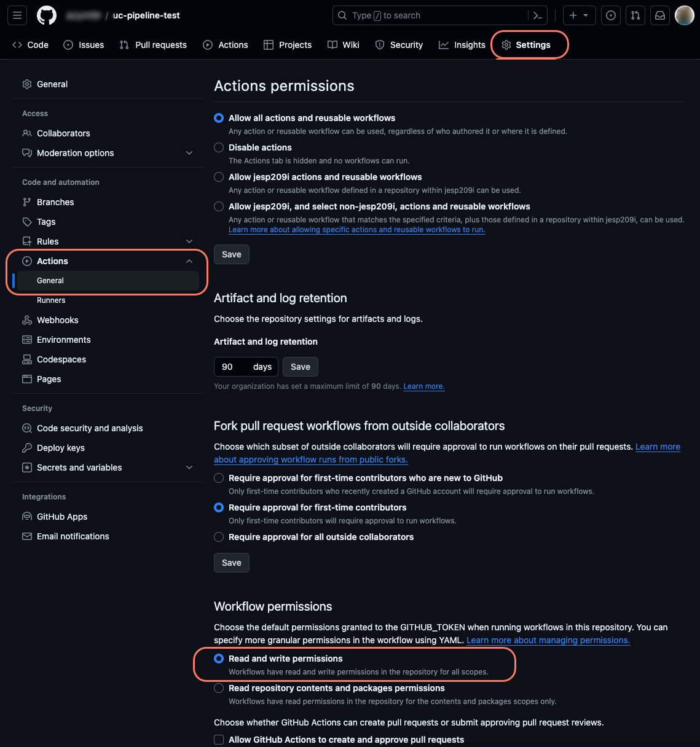This screenshot has width=700, height=747.
Task: Open the command palette icon
Action: 538,15
